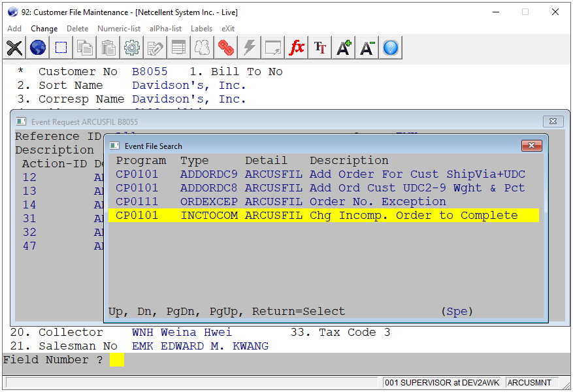The height and width of the screenshot is (392, 573).
Task: Close the Event Request ARCUSFIL B8055 window
Action: [553, 122]
